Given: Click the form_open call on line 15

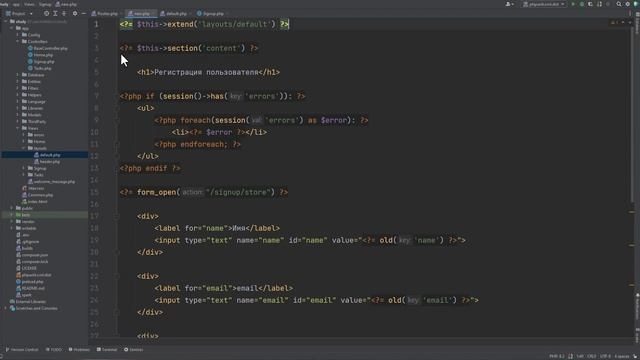Looking at the screenshot, I should [156, 192].
